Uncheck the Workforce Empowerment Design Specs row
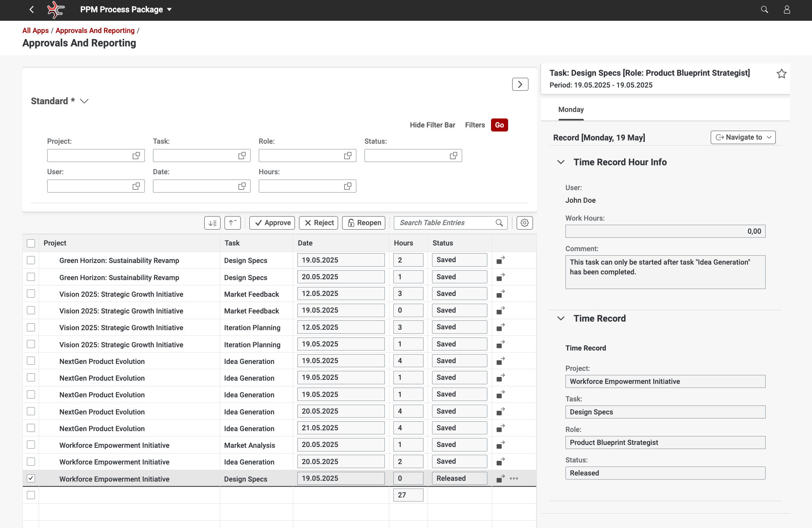Viewport: 812px width, 528px height. (31, 478)
